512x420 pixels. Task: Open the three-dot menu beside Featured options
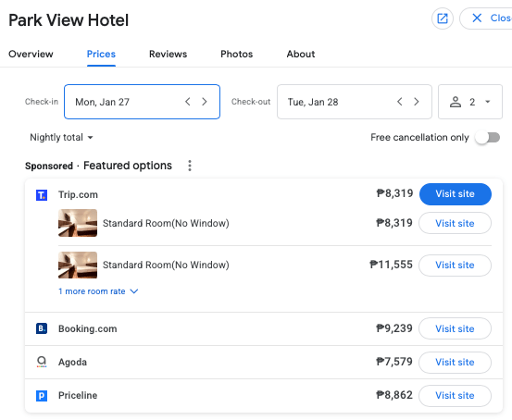[190, 166]
